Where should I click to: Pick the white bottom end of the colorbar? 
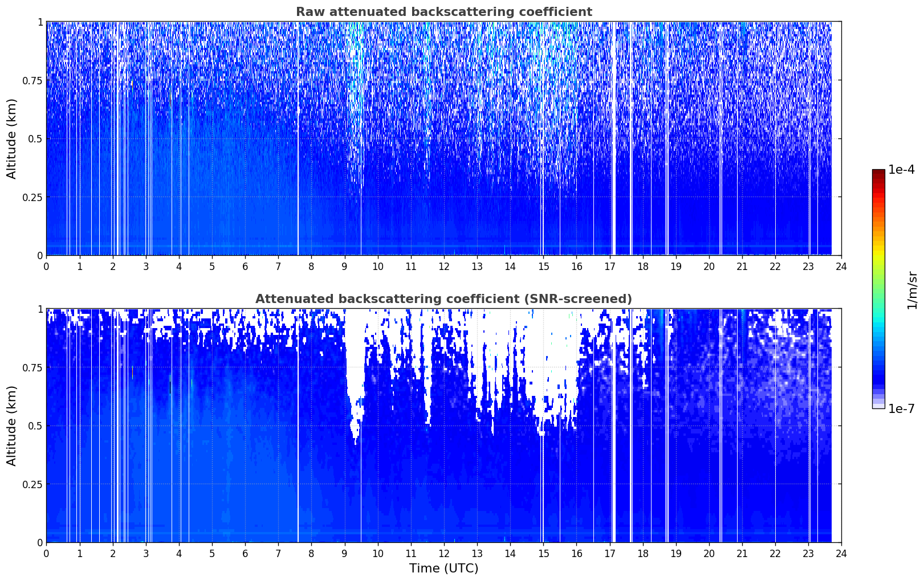[878, 406]
